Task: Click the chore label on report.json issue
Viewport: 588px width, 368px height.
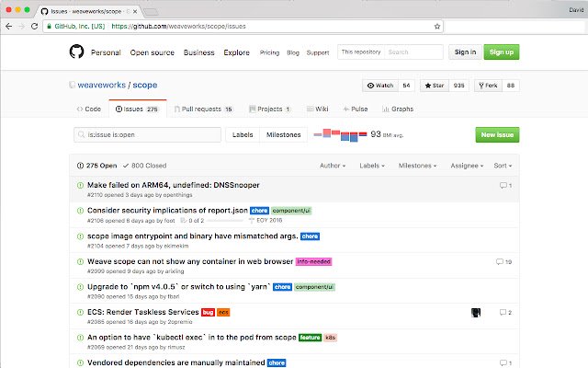Action: tap(259, 211)
